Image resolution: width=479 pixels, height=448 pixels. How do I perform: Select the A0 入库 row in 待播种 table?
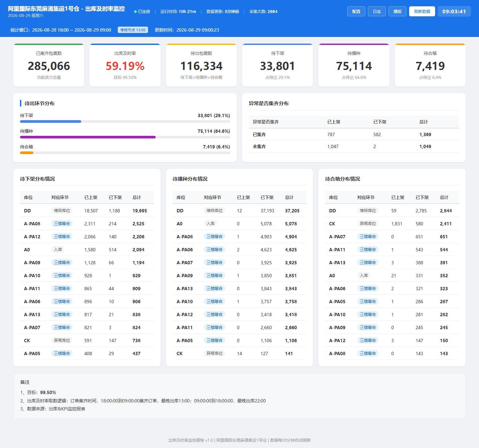(x=239, y=224)
